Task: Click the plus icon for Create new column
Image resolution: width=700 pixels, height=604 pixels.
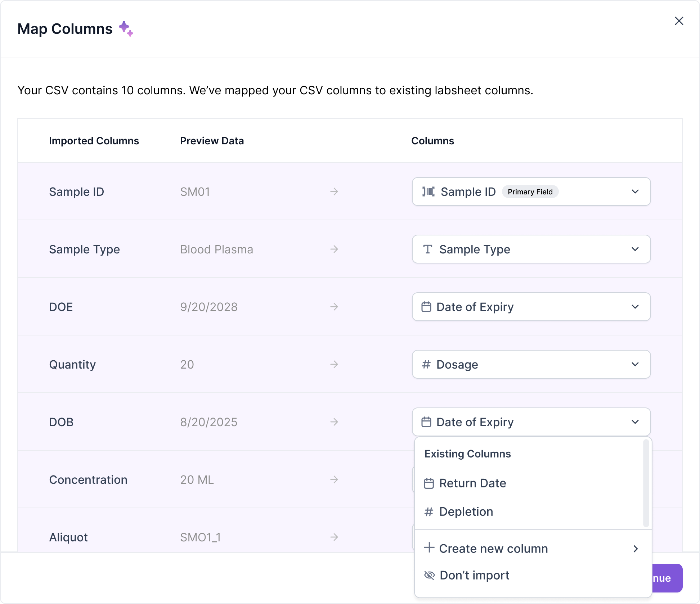Action: click(429, 547)
